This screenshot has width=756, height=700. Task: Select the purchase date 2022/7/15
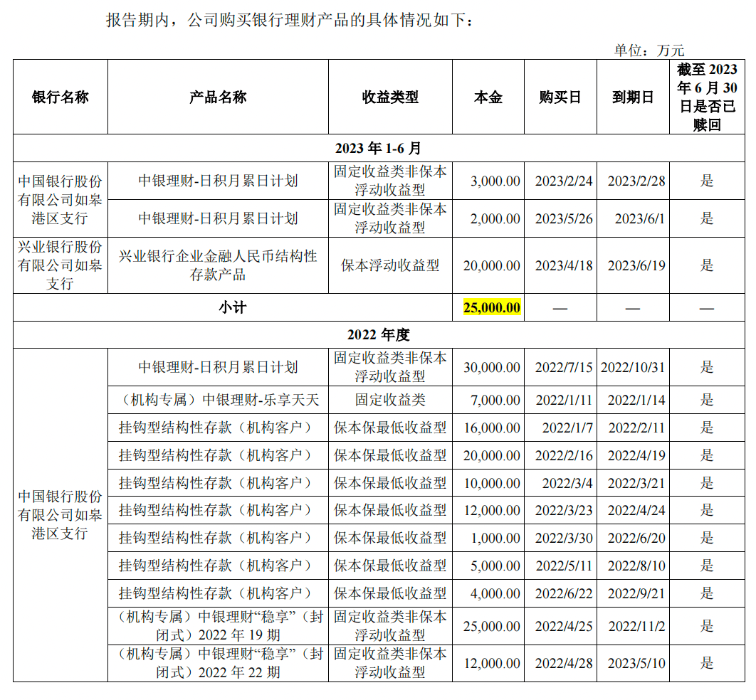tap(564, 368)
